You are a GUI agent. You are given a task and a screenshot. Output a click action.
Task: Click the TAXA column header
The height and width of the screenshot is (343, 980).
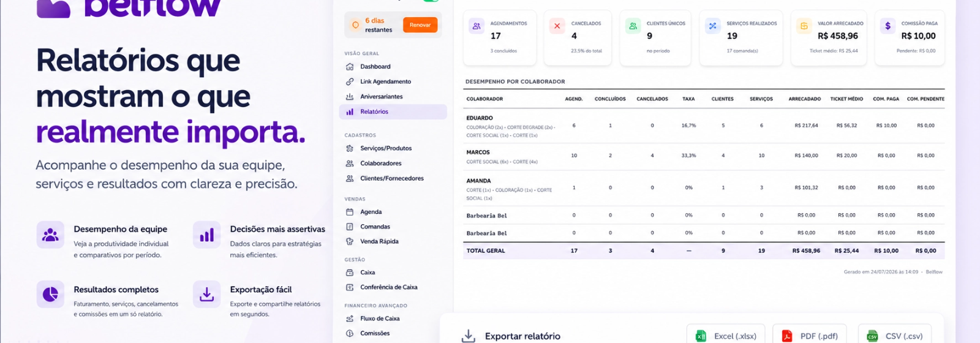tap(688, 99)
